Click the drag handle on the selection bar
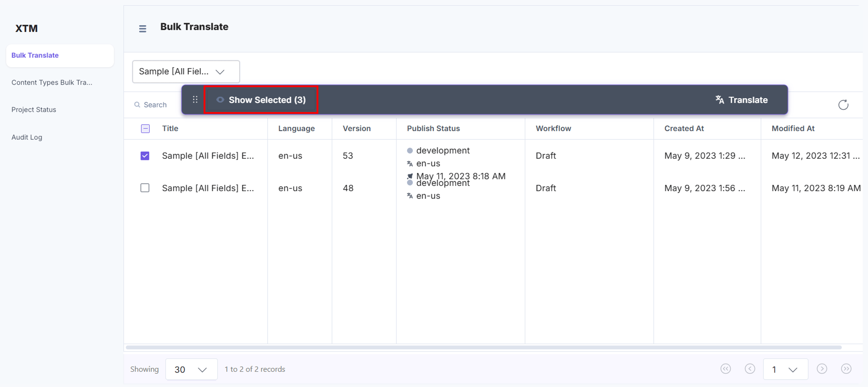This screenshot has height=387, width=868. coord(195,99)
